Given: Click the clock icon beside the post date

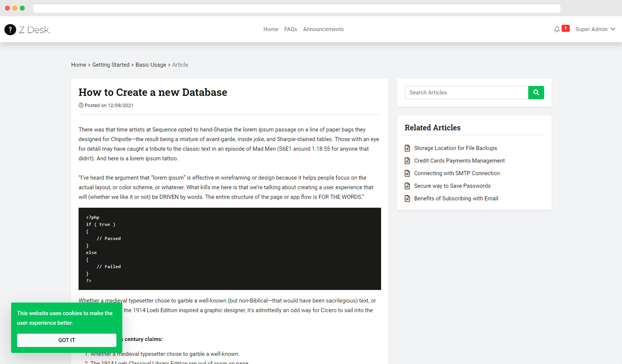Looking at the screenshot, I should tap(81, 105).
